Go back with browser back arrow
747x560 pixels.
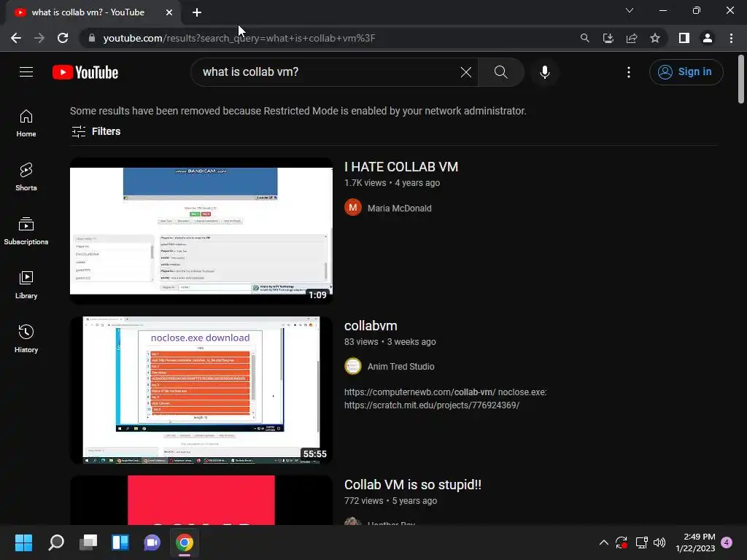tap(16, 38)
